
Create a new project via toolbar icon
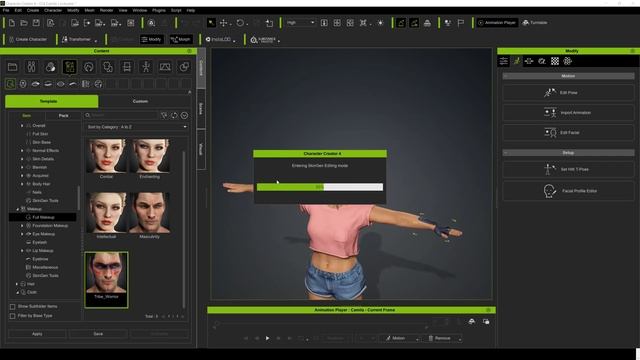pos(12,23)
